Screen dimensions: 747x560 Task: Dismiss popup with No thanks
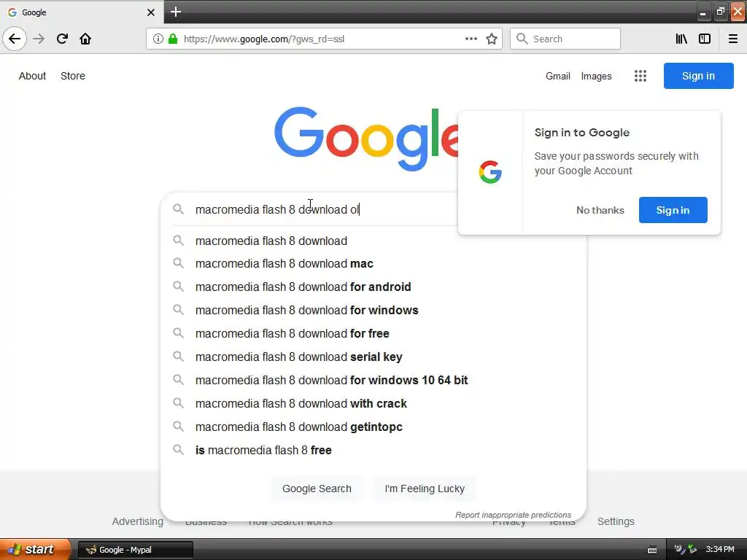click(x=600, y=210)
